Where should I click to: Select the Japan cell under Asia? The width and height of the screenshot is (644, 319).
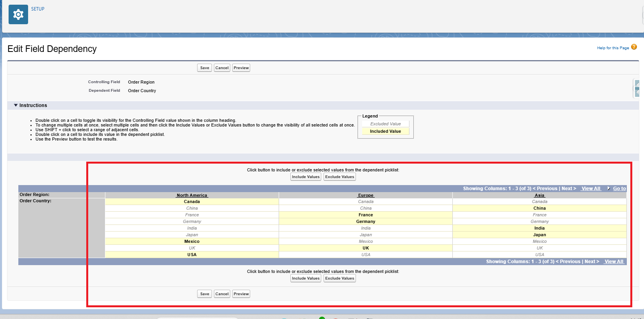pos(539,235)
